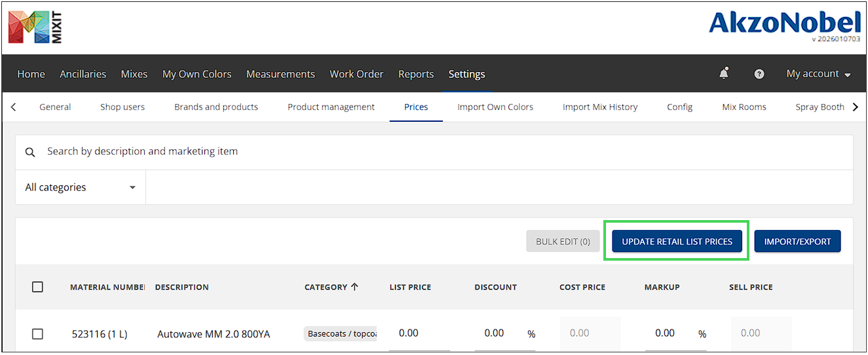Edit the List Price field for 523116
868x355 pixels.
(419, 334)
